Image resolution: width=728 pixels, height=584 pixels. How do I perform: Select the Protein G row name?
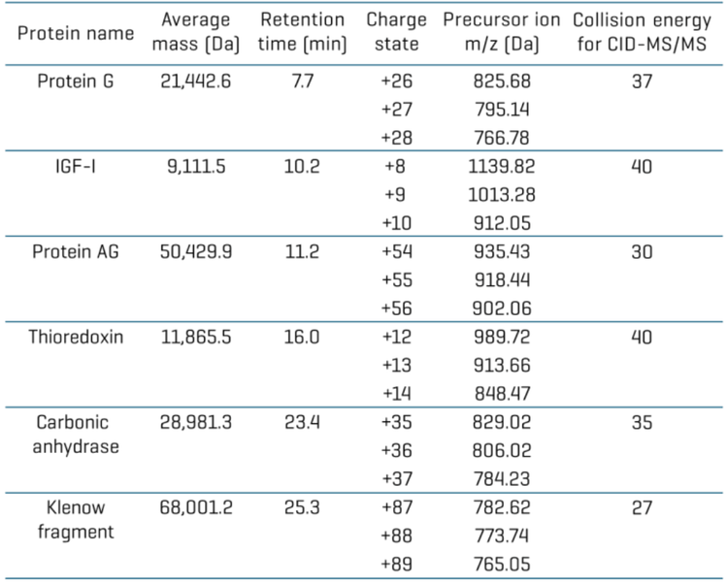76,81
